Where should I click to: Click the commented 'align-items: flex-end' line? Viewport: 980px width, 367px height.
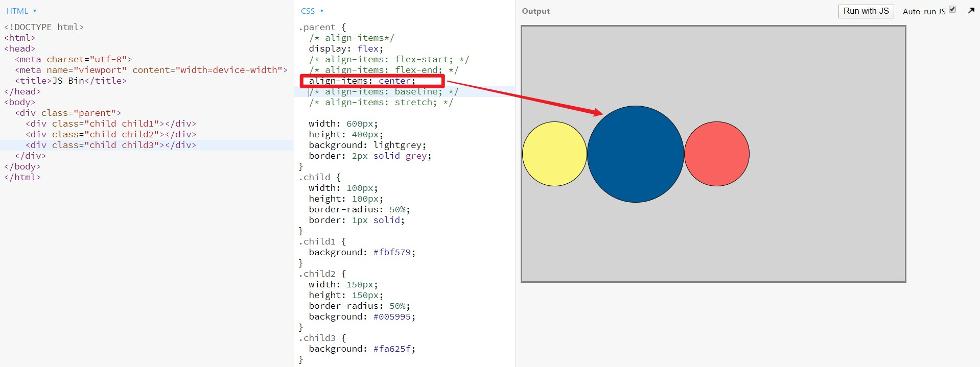pyautogui.click(x=384, y=70)
